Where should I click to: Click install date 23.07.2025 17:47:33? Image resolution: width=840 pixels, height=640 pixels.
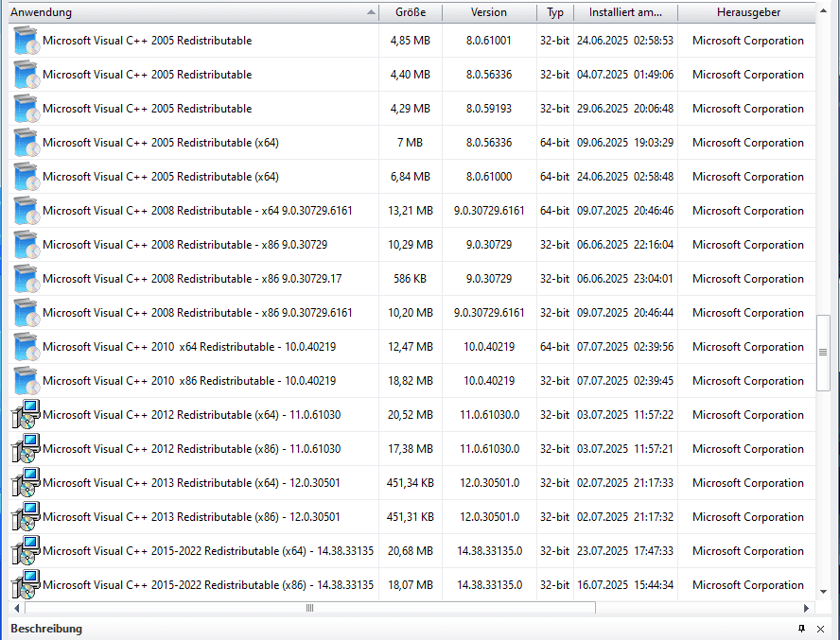(625, 551)
